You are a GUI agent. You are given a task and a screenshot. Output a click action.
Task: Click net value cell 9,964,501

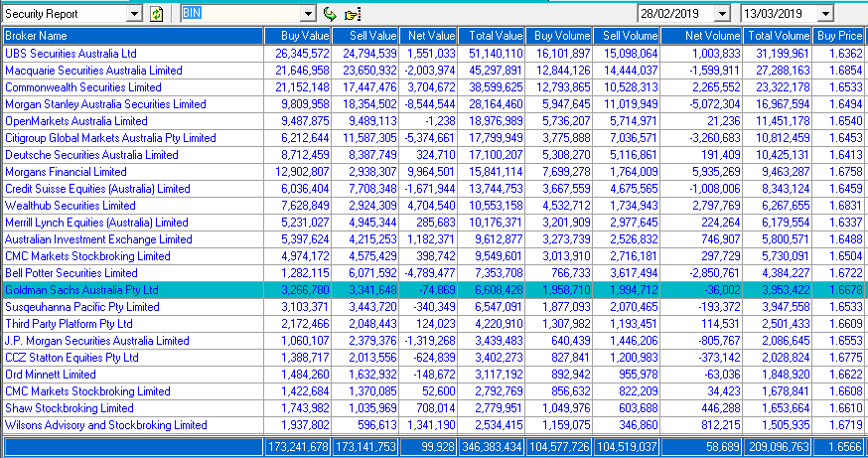click(430, 172)
